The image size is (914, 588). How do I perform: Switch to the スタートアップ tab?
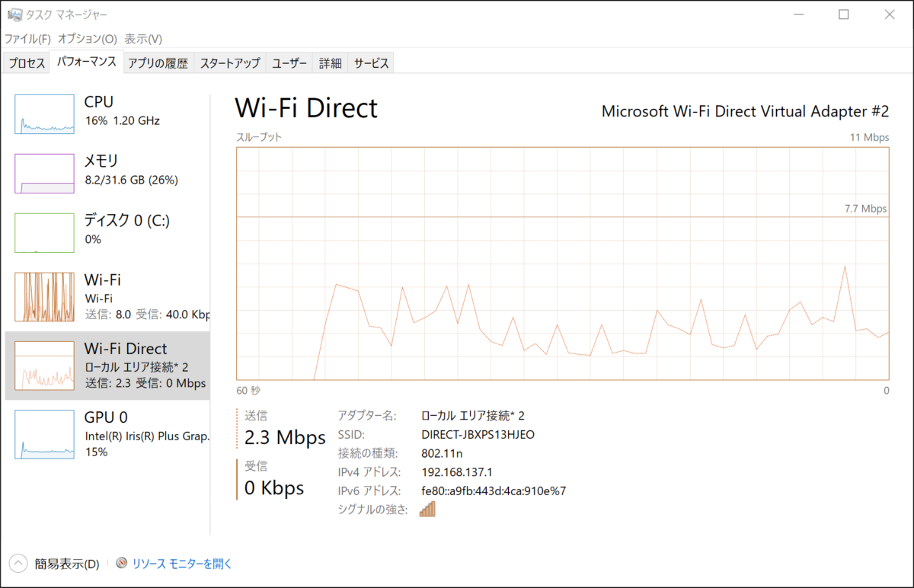pos(230,63)
